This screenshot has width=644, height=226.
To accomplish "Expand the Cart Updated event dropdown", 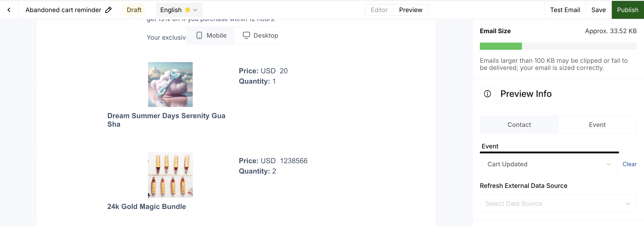I will (549, 164).
